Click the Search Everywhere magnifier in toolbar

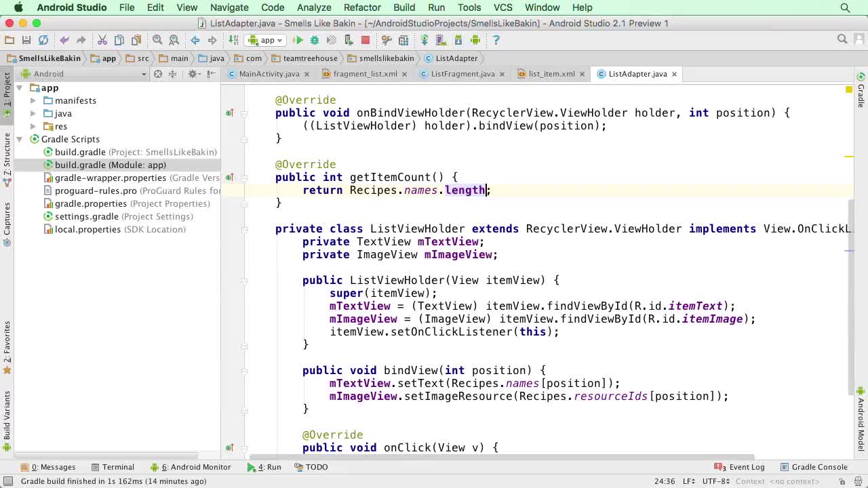pos(842,39)
